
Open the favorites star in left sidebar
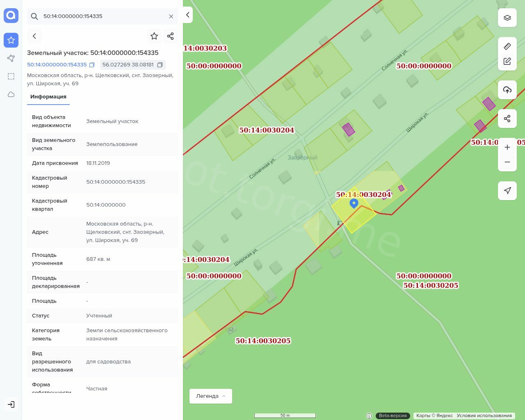coord(11,40)
